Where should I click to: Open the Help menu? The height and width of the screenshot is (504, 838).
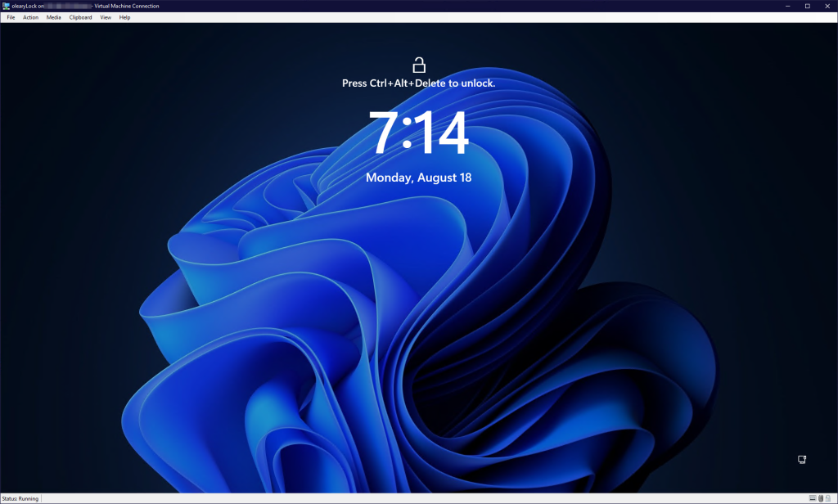tap(124, 17)
